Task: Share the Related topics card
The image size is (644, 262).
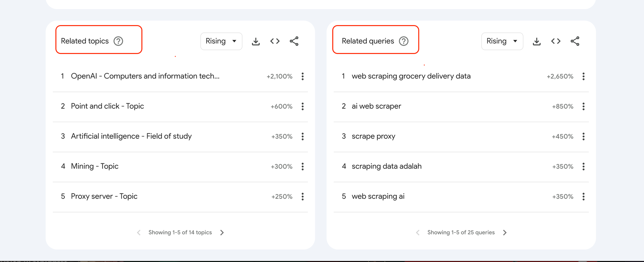Action: tap(294, 41)
